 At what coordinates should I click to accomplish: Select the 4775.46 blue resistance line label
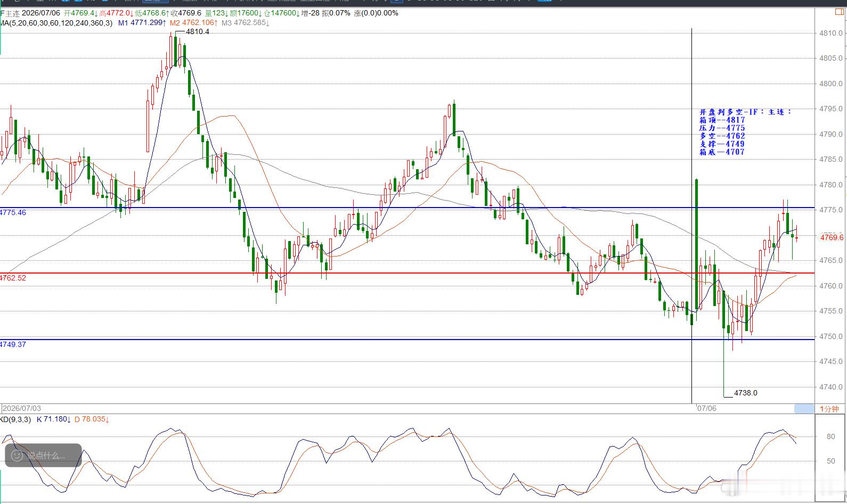pos(13,212)
